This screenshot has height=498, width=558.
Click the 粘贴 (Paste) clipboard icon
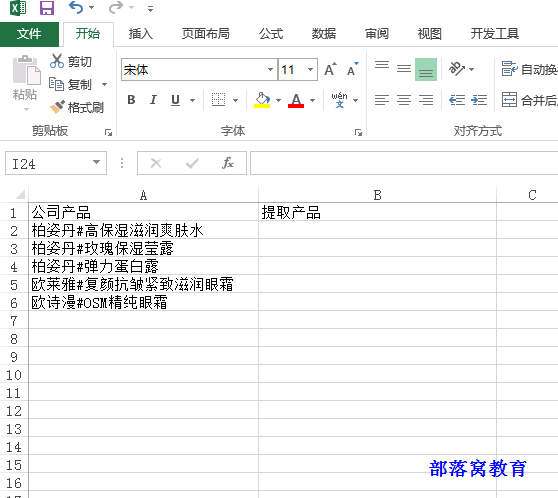[26, 70]
